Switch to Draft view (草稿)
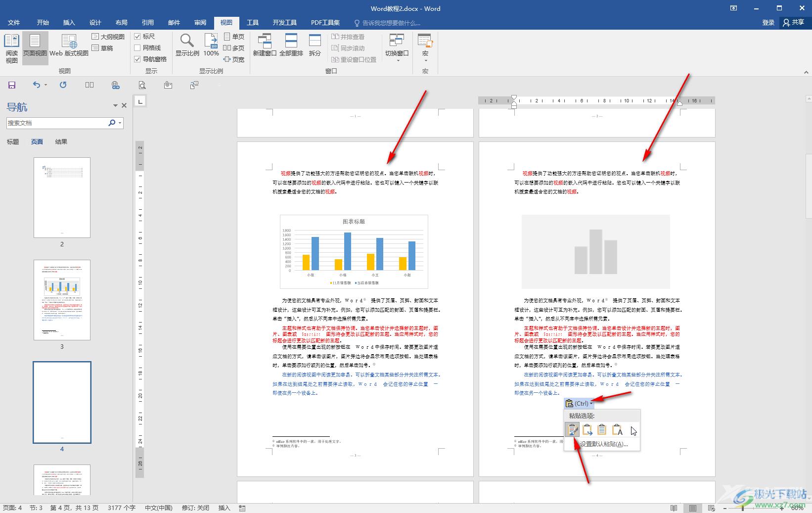Screen dimensions: 812x513 [102, 48]
